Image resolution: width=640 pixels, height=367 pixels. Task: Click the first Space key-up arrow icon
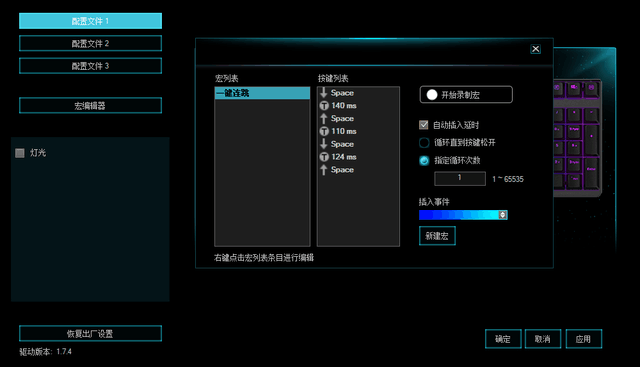[x=324, y=118]
